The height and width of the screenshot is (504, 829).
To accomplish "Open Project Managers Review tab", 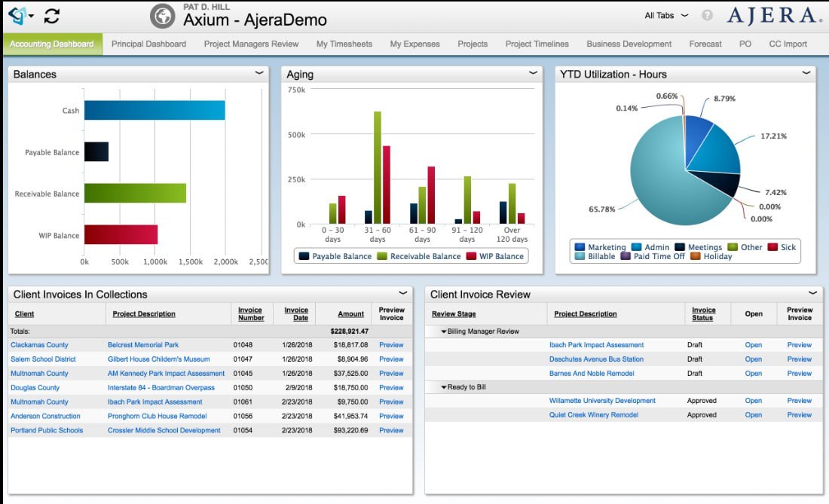I will (x=251, y=44).
